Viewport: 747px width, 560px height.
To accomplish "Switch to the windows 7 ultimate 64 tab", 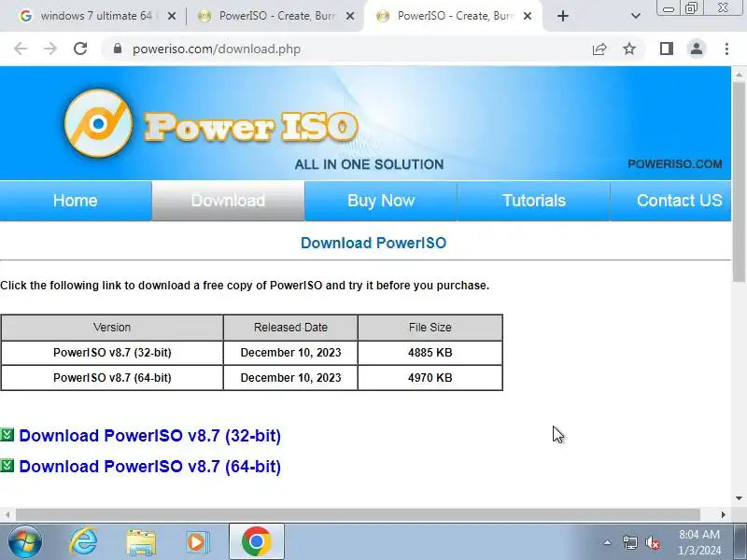I will click(x=96, y=16).
